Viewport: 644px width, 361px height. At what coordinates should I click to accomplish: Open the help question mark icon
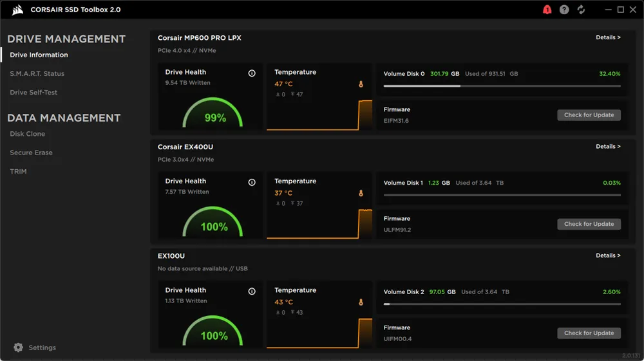pos(564,10)
